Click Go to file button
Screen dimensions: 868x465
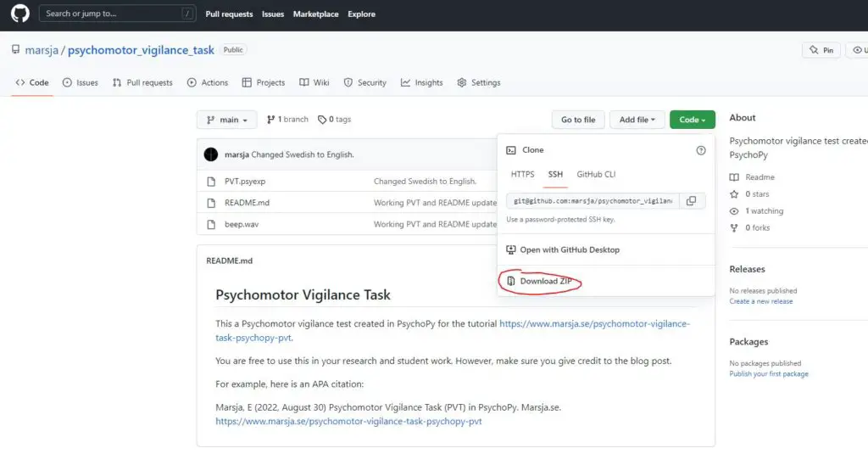(x=578, y=120)
